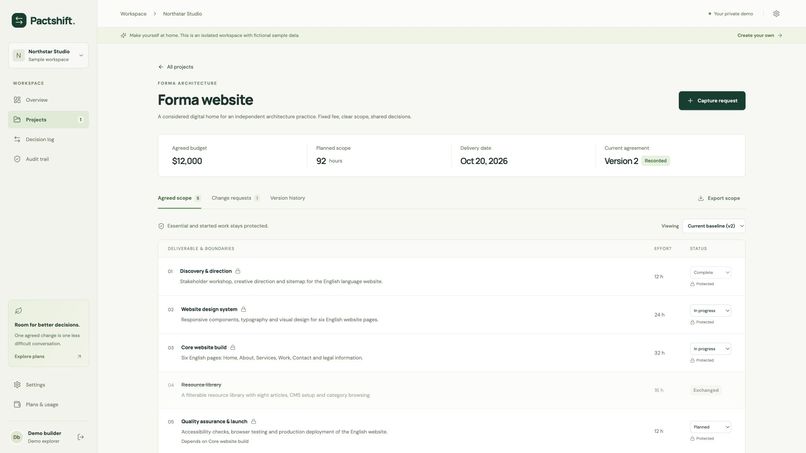Go back to All projects
Viewport: 806px width, 453px height.
(x=176, y=67)
